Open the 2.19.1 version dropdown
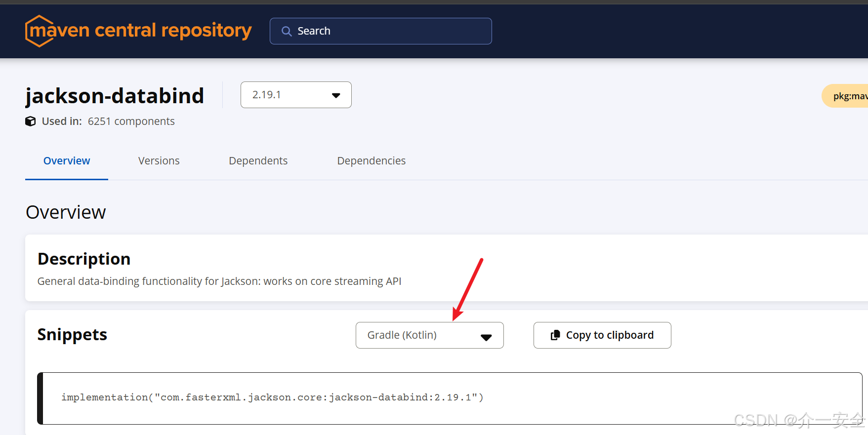The height and width of the screenshot is (435, 868). [296, 95]
